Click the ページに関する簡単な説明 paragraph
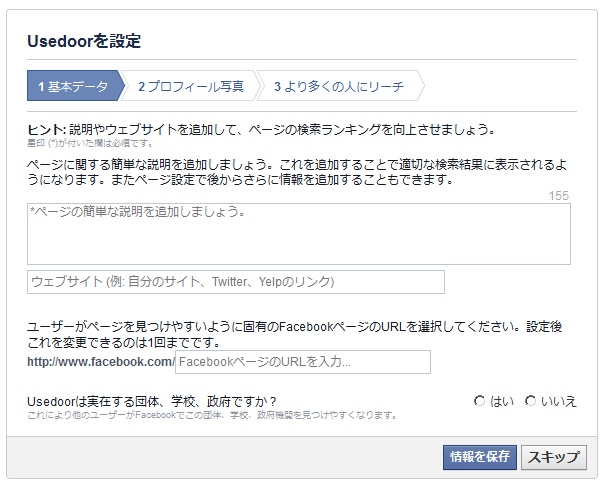 click(297, 172)
